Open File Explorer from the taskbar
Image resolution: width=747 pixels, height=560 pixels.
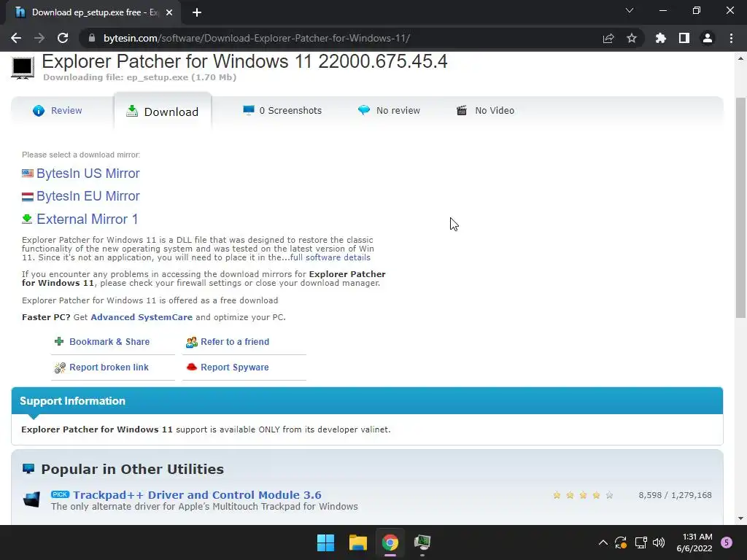(x=357, y=542)
